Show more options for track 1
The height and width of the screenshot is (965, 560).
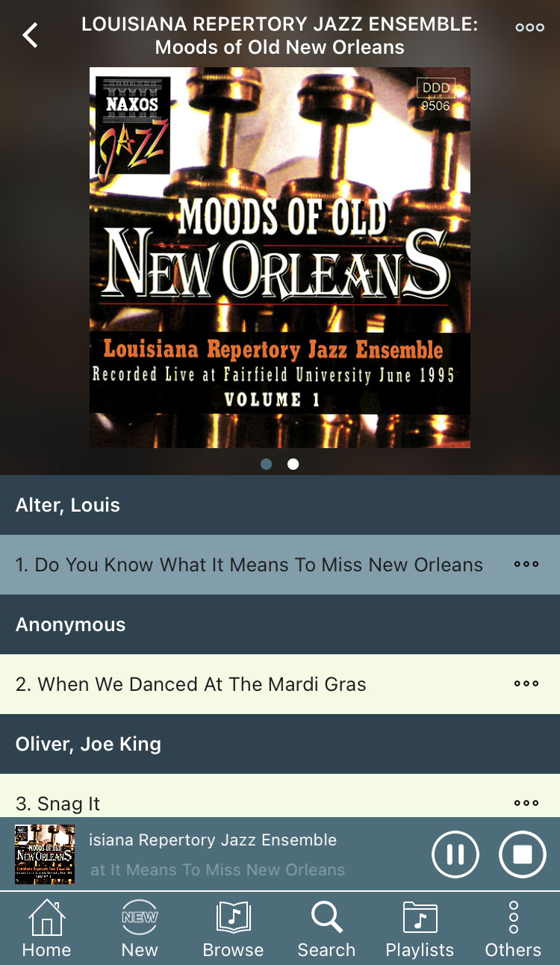526,565
